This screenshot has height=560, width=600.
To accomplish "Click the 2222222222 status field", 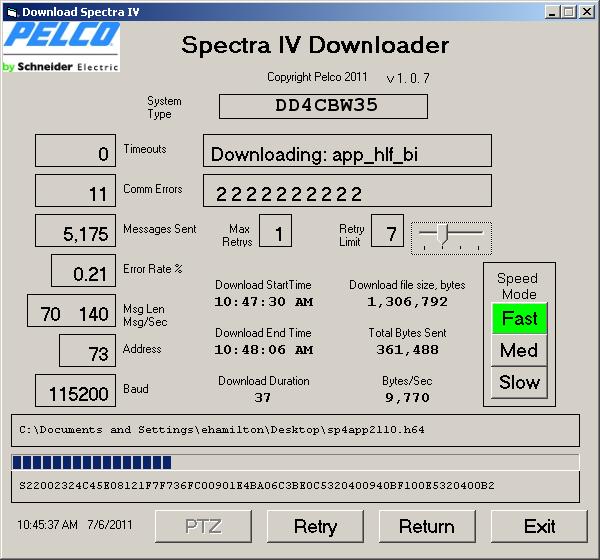I will click(347, 191).
